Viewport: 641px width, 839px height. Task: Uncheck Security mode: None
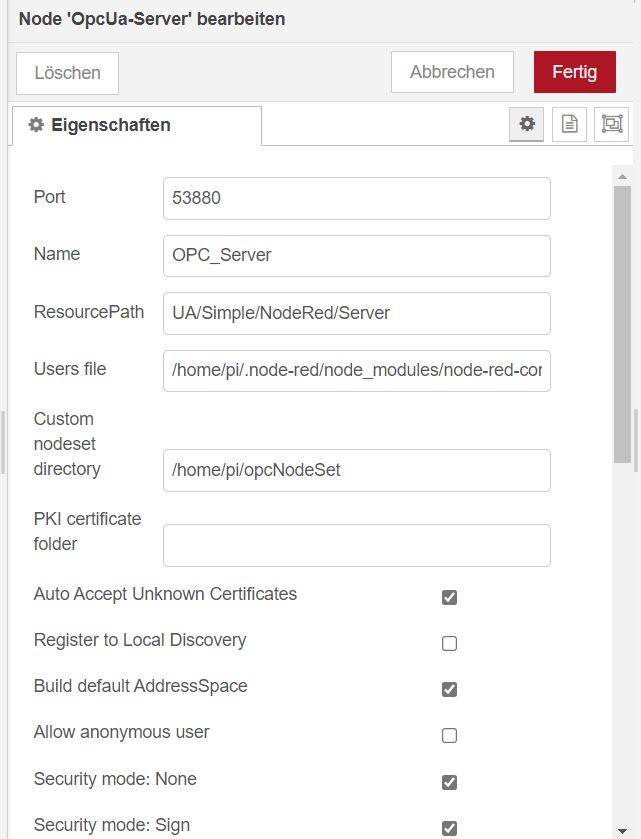click(449, 781)
